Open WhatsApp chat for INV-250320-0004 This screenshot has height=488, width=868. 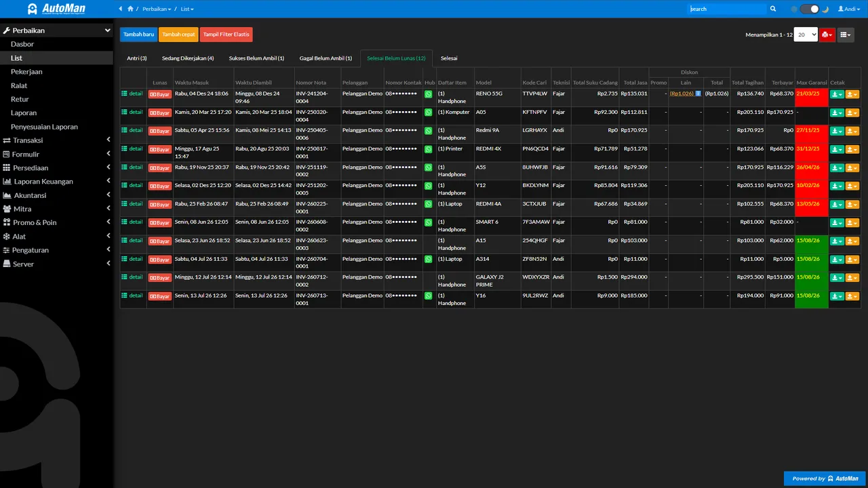coord(429,113)
